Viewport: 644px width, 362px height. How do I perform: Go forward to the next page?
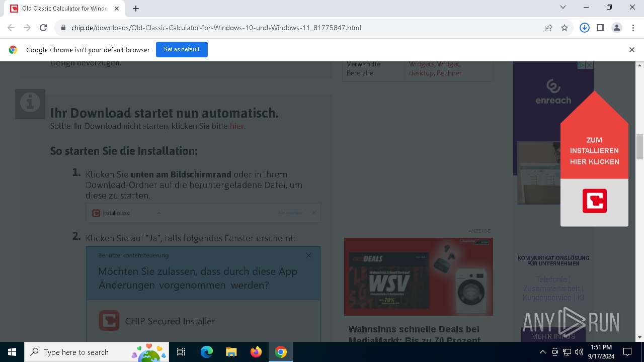(27, 28)
